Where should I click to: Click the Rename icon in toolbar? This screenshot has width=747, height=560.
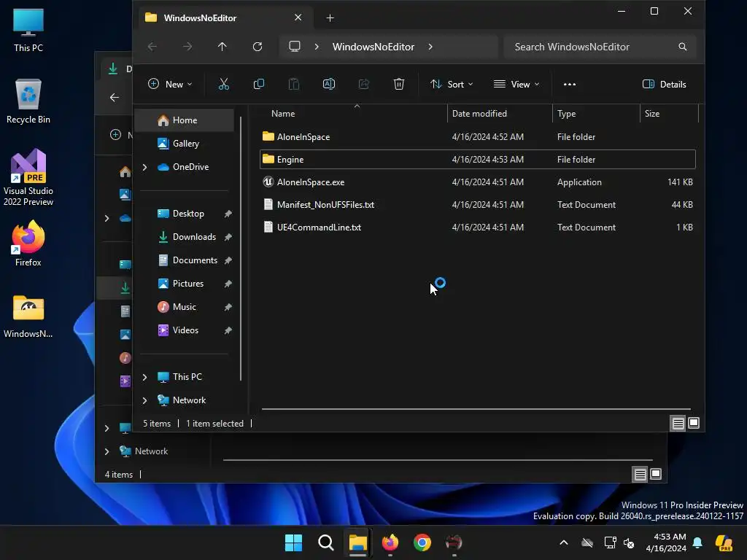pos(329,85)
